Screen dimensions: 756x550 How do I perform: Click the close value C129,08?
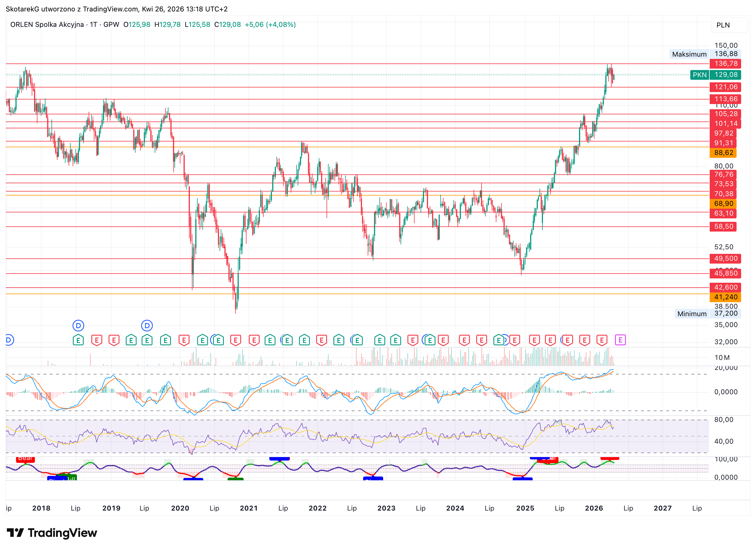click(x=227, y=25)
